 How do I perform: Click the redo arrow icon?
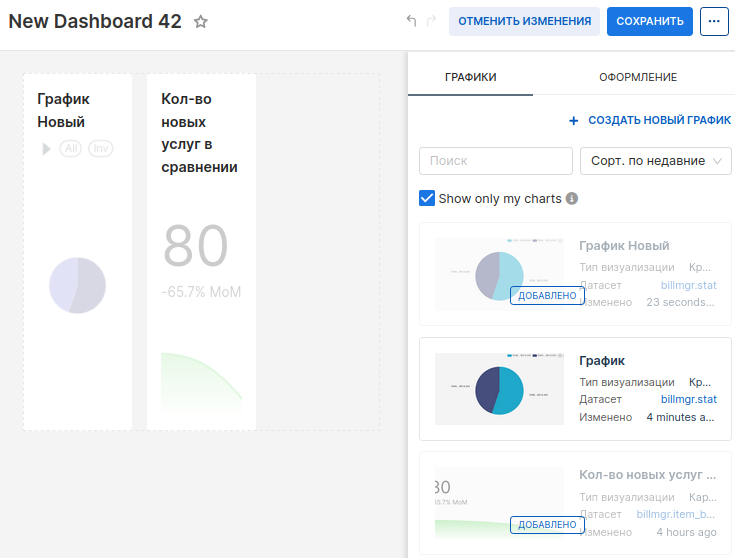click(431, 21)
